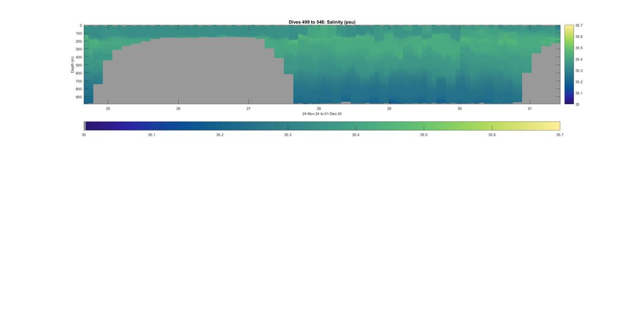The width and height of the screenshot is (644, 334).
Task: Click horizontal colorbar tick label '35'
Action: tap(84, 135)
